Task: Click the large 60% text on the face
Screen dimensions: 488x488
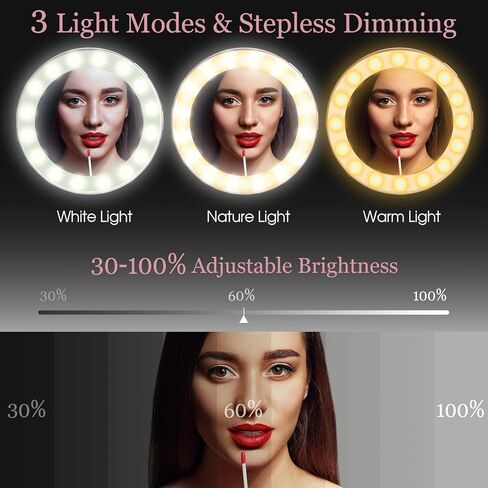Action: (243, 410)
